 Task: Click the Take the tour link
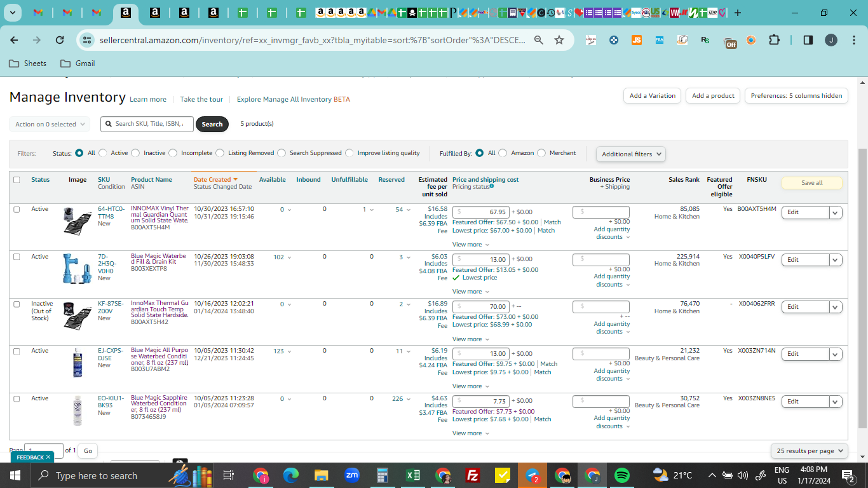pos(201,99)
